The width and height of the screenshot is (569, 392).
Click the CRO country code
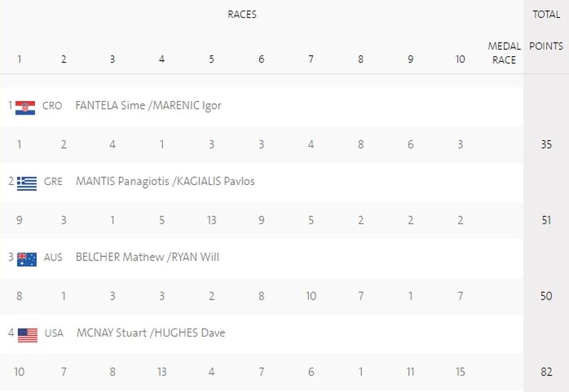(x=52, y=106)
